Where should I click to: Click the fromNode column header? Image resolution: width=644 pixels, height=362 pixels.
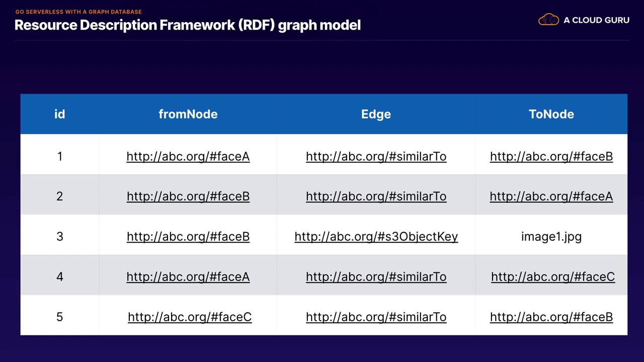click(188, 114)
